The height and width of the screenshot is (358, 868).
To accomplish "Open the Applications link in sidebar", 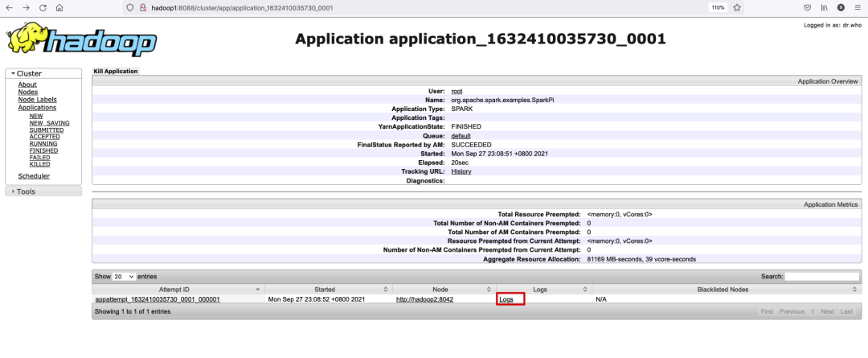I will click(37, 108).
